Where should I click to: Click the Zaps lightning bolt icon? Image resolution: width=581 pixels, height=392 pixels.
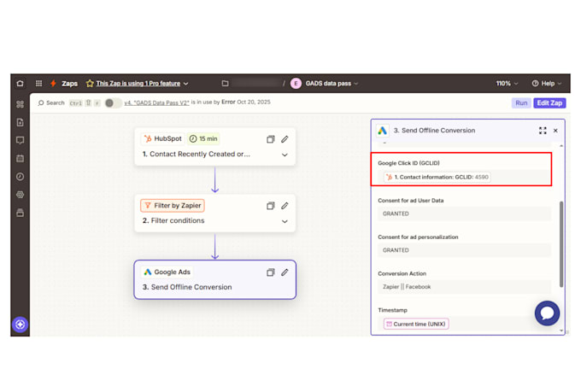(53, 84)
